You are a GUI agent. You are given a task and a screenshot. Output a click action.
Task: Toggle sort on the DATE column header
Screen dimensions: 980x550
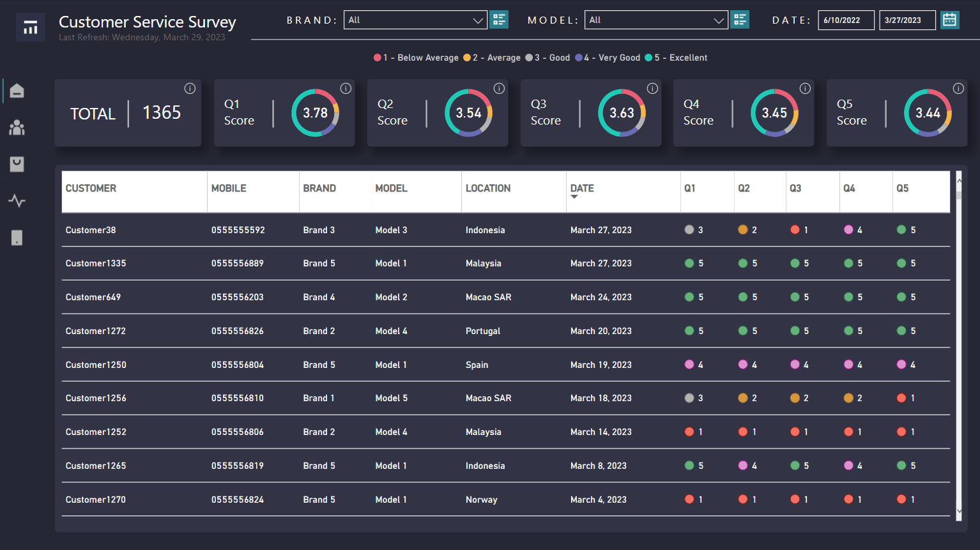point(582,188)
